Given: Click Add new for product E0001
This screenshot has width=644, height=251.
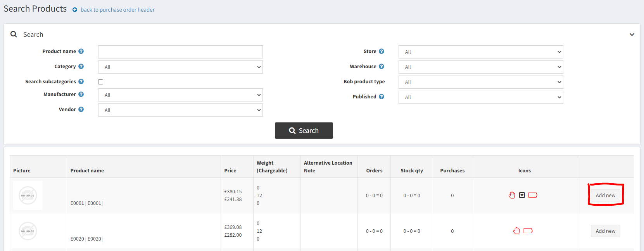Looking at the screenshot, I should [x=605, y=195].
